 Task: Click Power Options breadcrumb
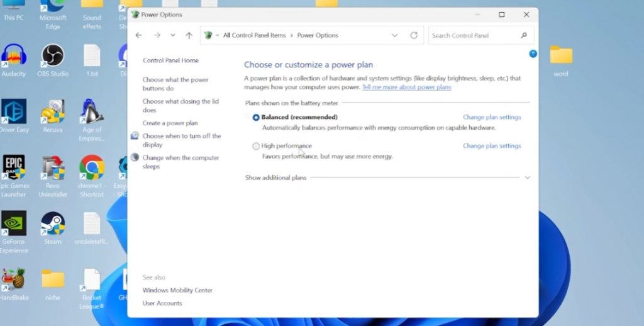click(x=318, y=35)
